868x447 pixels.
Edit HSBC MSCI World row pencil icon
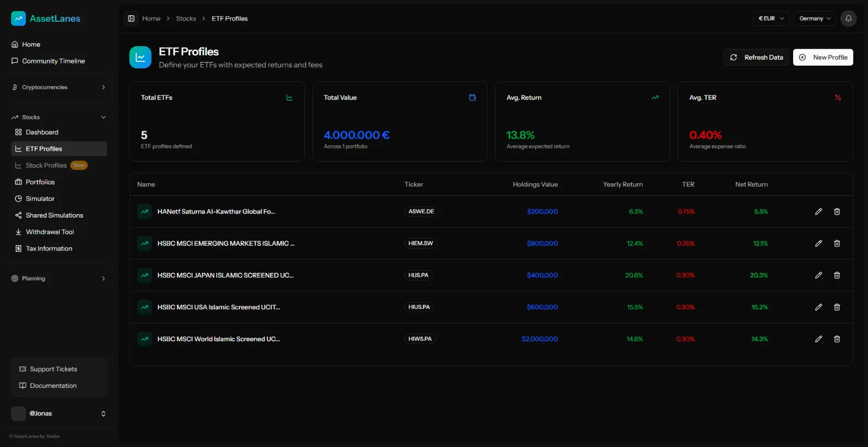pyautogui.click(x=819, y=339)
